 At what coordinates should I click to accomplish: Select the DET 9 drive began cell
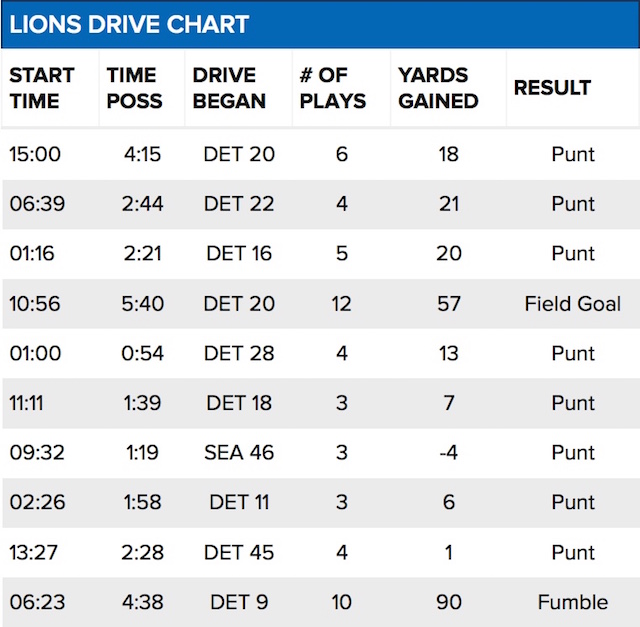tap(239, 602)
